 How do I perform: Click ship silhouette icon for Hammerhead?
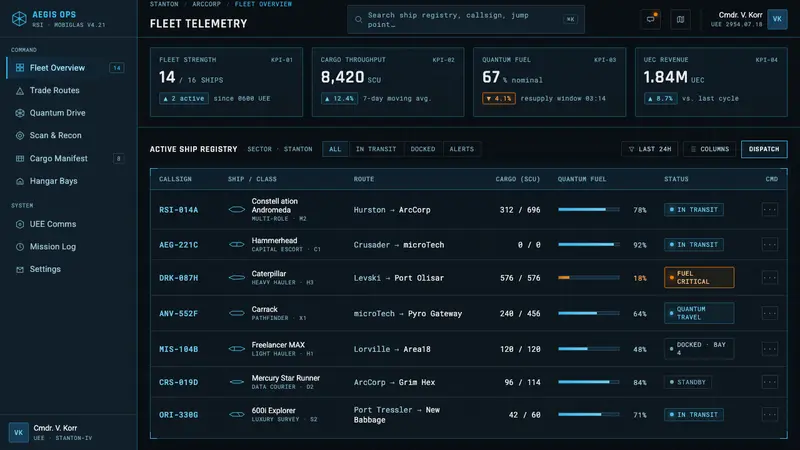(236, 244)
